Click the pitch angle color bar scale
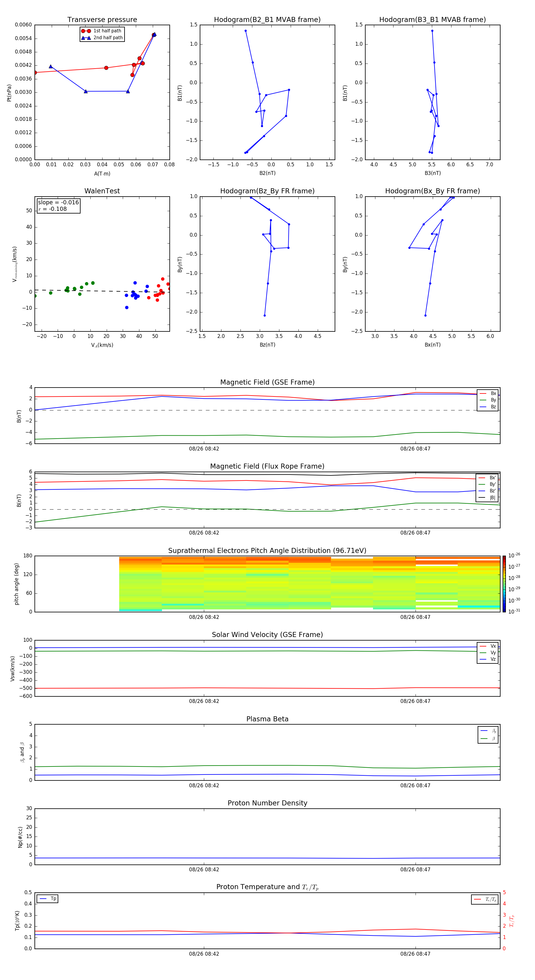The height and width of the screenshot is (980, 535). coord(504,584)
